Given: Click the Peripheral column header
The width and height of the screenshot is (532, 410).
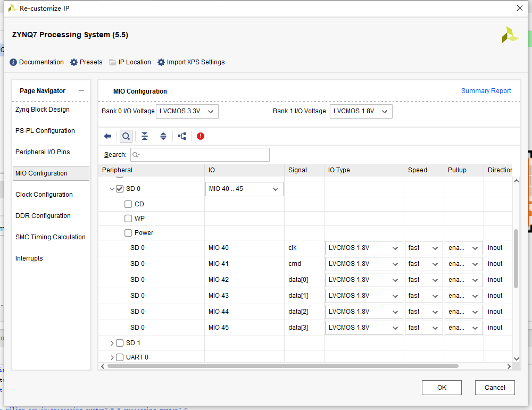Looking at the screenshot, I should pyautogui.click(x=151, y=170).
